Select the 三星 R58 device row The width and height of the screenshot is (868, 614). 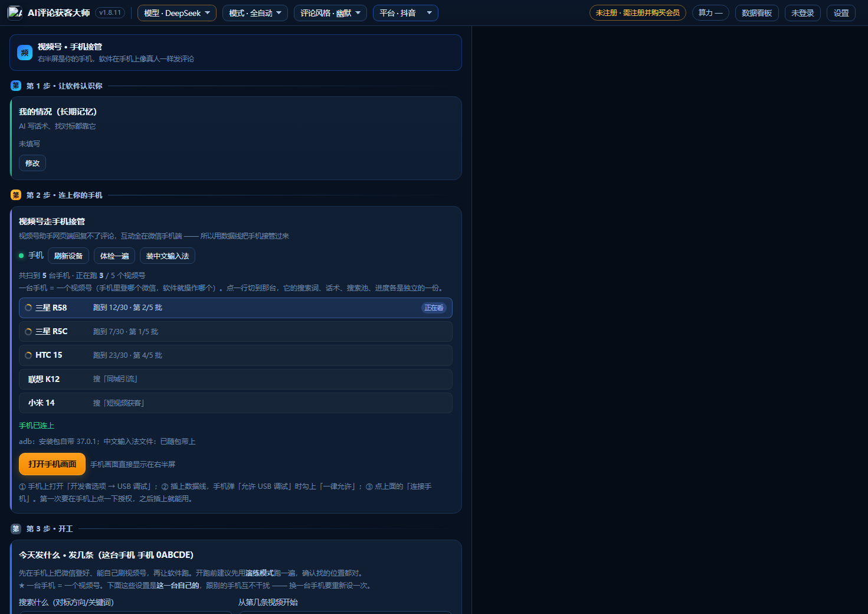point(235,308)
